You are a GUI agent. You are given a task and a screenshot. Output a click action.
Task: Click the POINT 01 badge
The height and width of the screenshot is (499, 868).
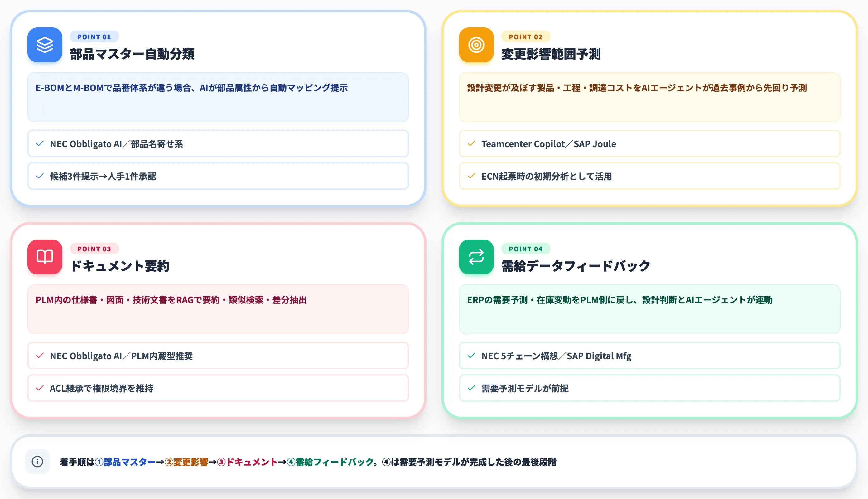click(x=94, y=37)
